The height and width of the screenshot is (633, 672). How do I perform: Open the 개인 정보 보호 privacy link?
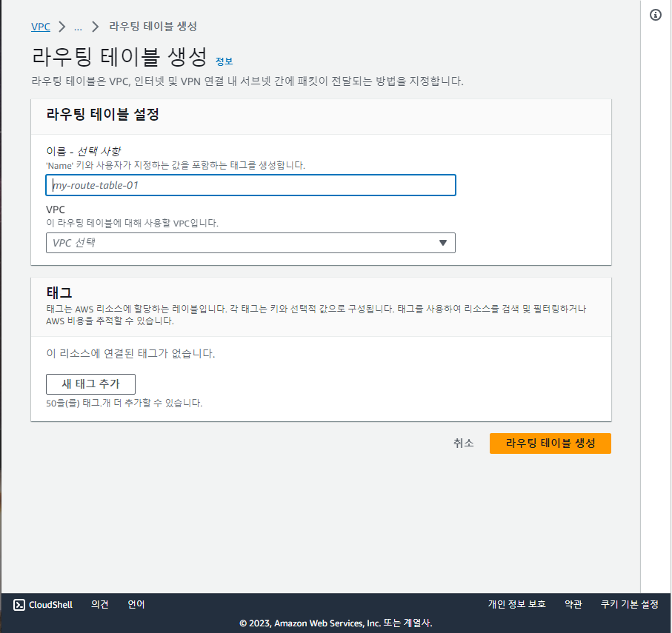tap(516, 604)
